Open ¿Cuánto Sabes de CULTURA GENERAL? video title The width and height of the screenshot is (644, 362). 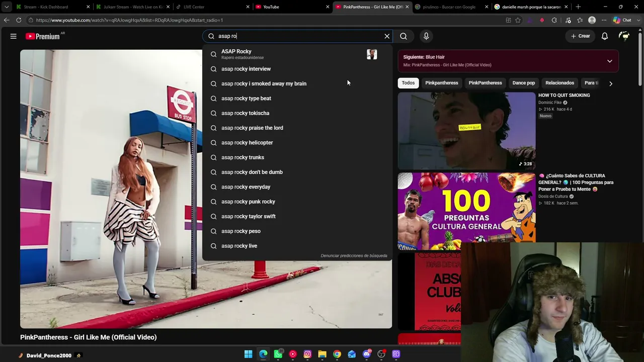[576, 183]
